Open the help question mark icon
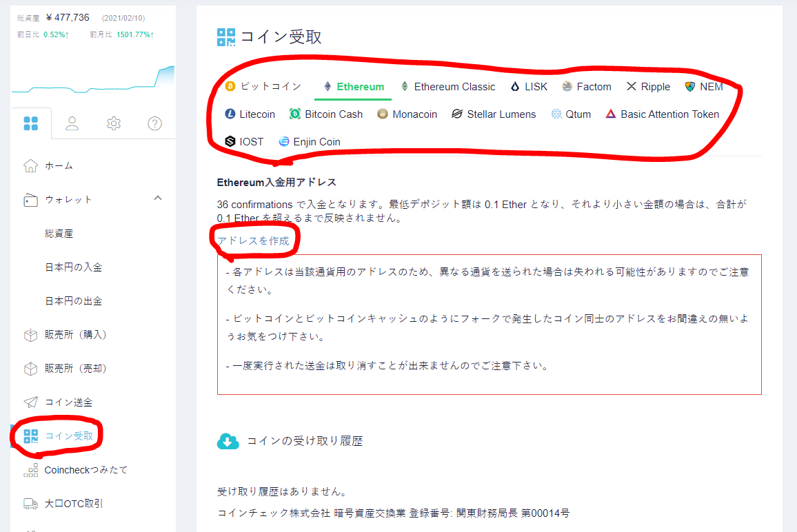797x532 pixels. (x=154, y=123)
